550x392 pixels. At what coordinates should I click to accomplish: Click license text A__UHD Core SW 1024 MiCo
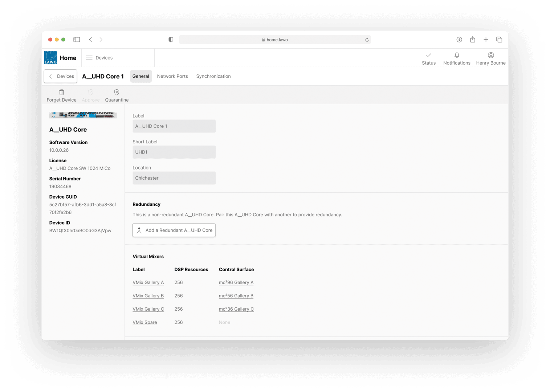80,168
